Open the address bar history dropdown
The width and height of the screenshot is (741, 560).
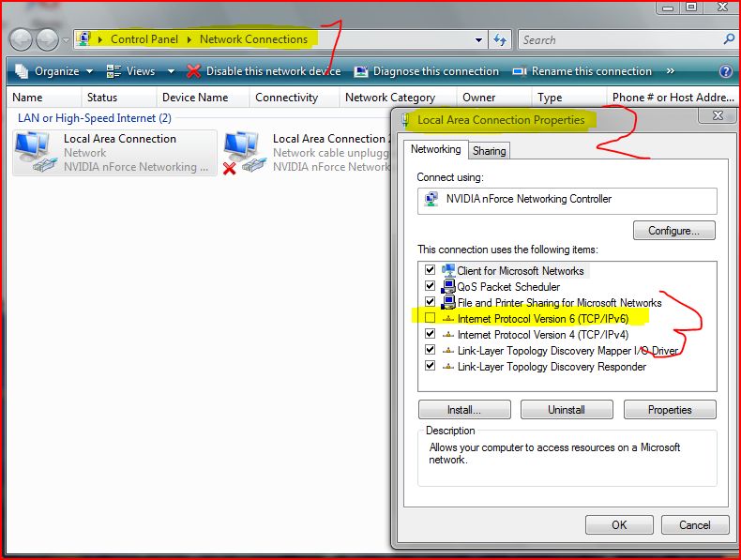[478, 40]
